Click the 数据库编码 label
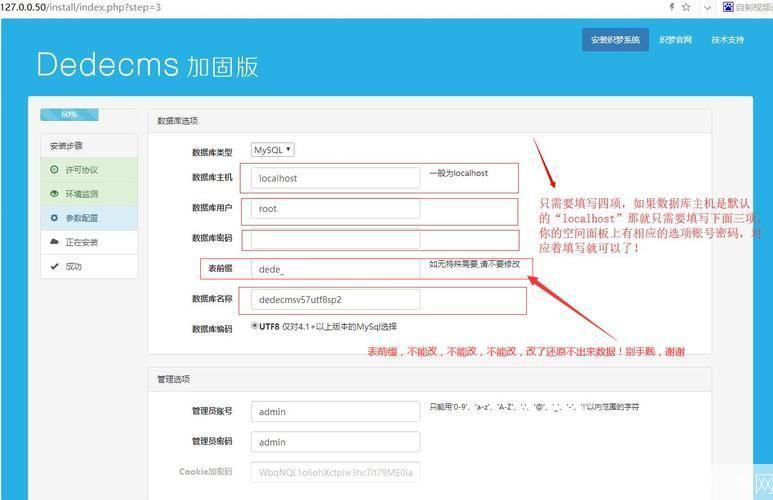This screenshot has height=500, width=773. pyautogui.click(x=212, y=329)
